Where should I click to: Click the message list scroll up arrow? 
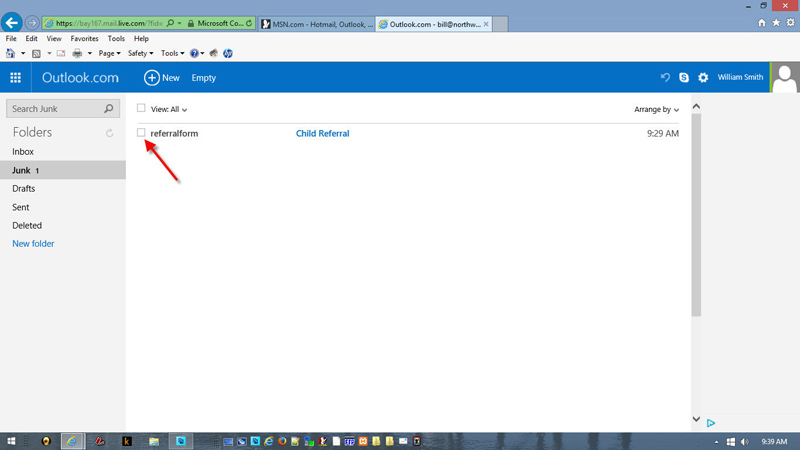pos(696,106)
